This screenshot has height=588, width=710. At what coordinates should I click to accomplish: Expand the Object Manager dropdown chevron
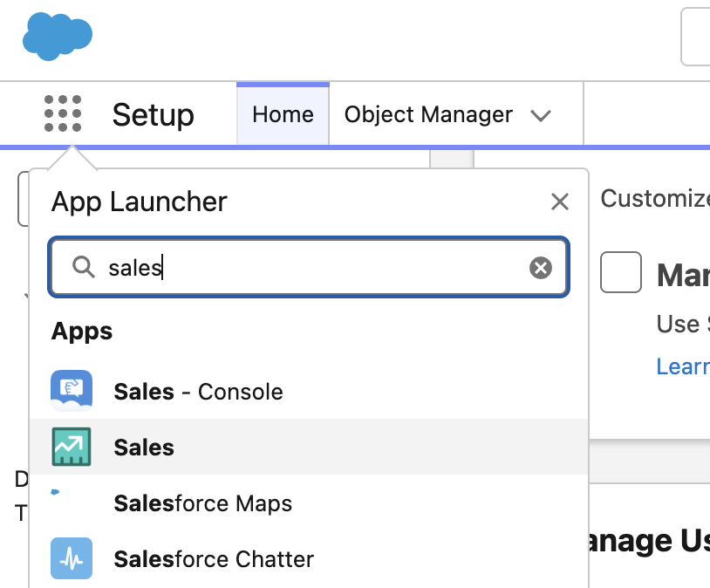541,115
